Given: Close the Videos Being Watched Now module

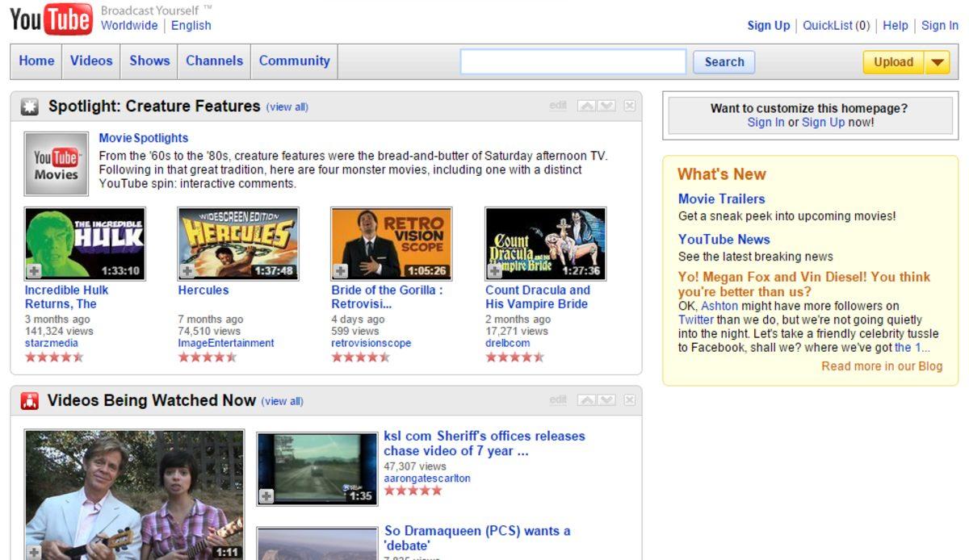Looking at the screenshot, I should [x=630, y=400].
